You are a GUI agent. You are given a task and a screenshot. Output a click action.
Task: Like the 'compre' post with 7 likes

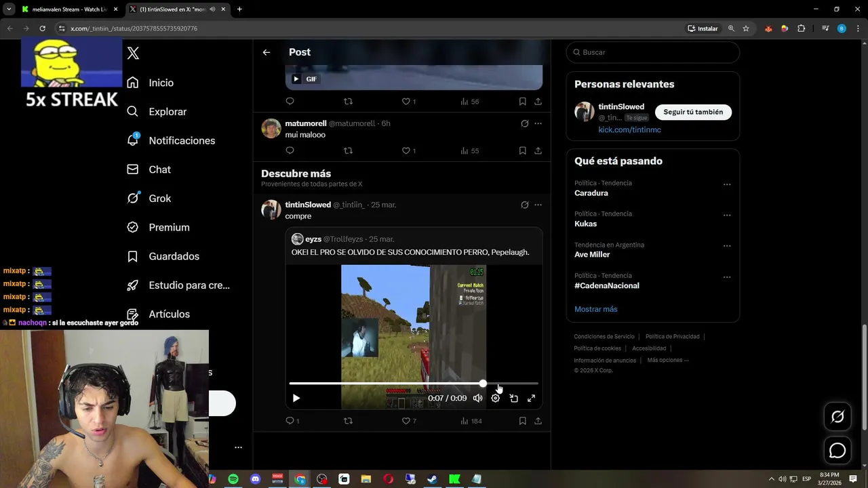[409, 421]
